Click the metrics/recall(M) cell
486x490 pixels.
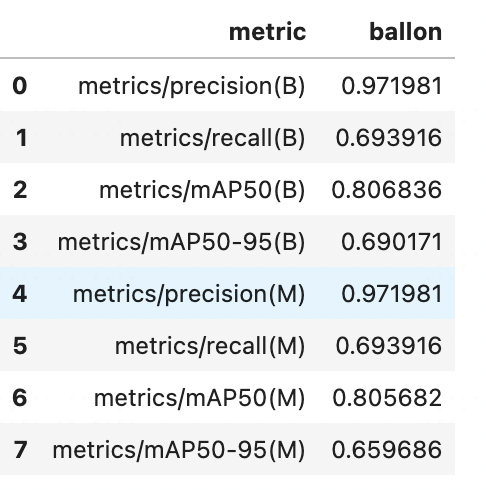coord(210,346)
